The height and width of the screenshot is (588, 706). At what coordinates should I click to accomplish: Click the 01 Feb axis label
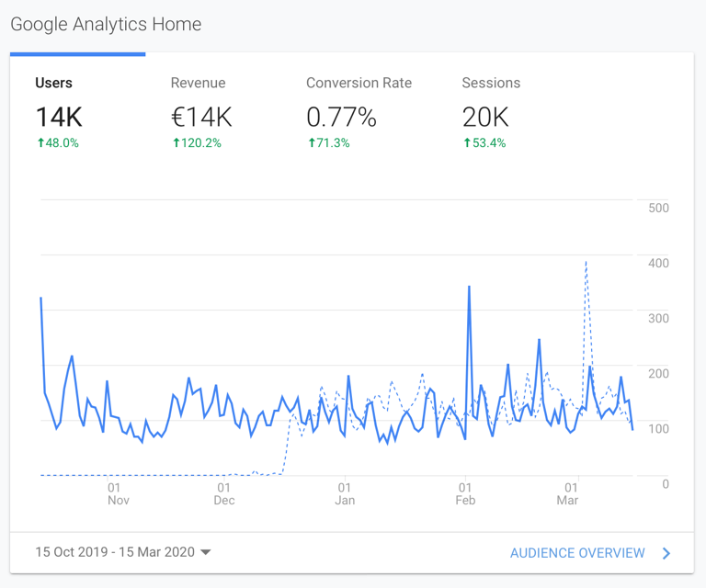465,494
